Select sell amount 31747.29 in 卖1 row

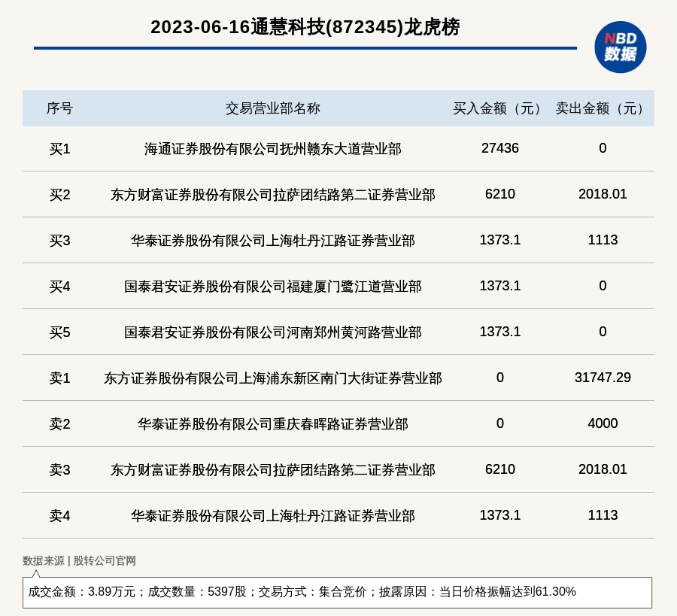pyautogui.click(x=603, y=378)
